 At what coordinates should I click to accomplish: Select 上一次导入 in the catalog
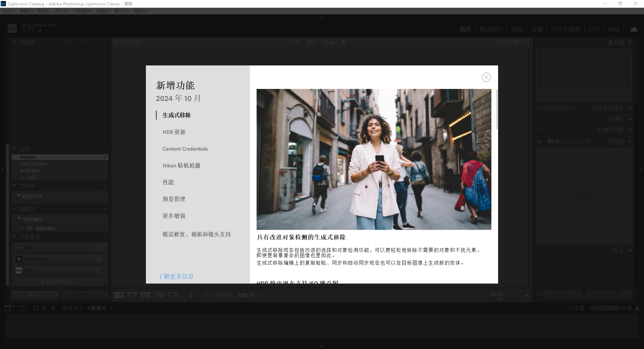click(x=60, y=178)
